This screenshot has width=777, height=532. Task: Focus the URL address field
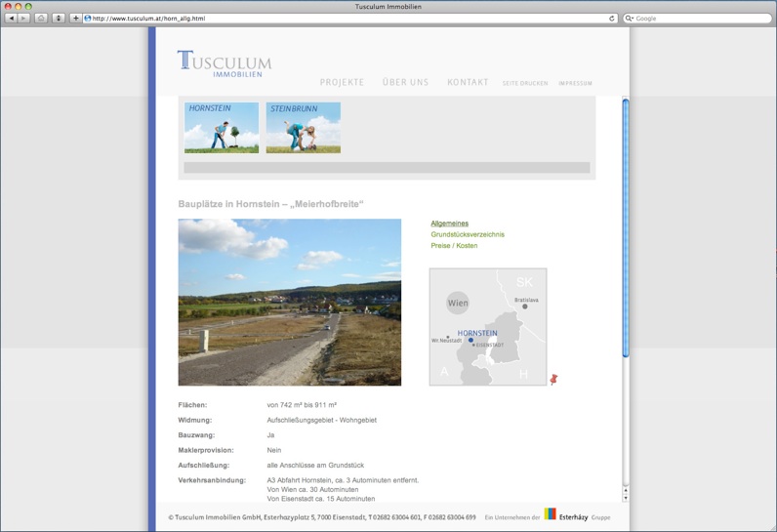click(349, 19)
